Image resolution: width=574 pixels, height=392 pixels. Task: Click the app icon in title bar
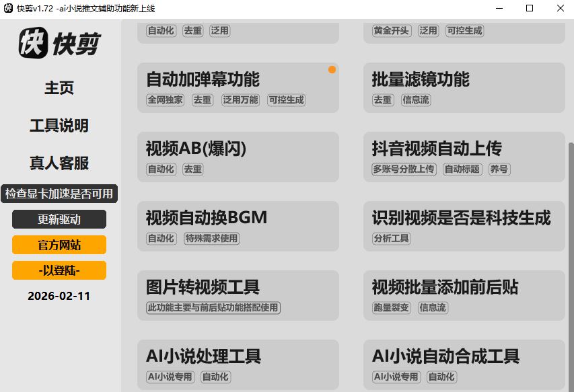click(x=8, y=8)
